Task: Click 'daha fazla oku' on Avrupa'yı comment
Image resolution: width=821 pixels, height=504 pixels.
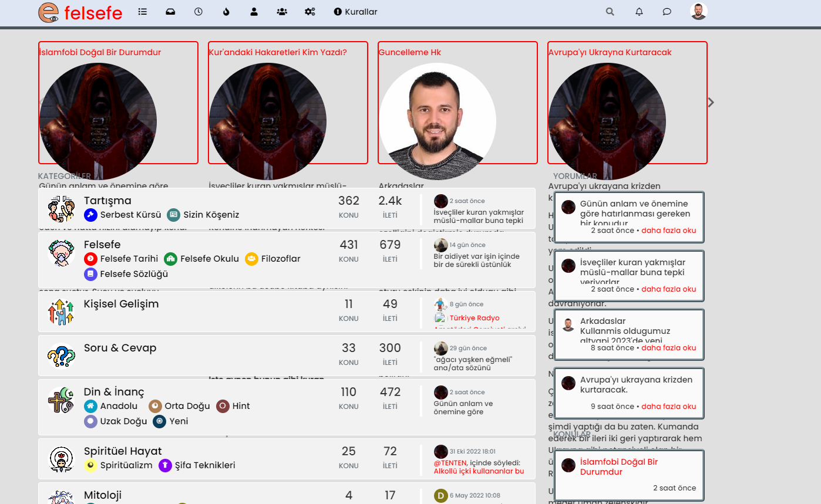Action: [x=668, y=407]
